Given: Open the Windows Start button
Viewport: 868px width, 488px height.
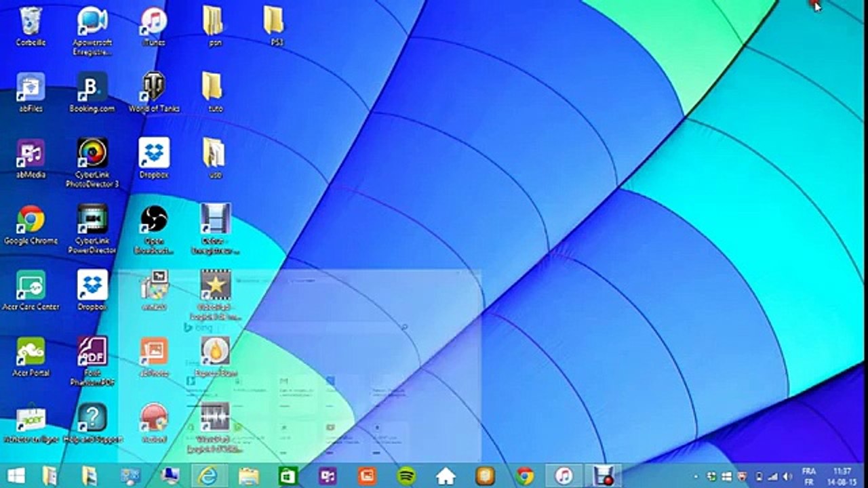Looking at the screenshot, I should [16, 476].
